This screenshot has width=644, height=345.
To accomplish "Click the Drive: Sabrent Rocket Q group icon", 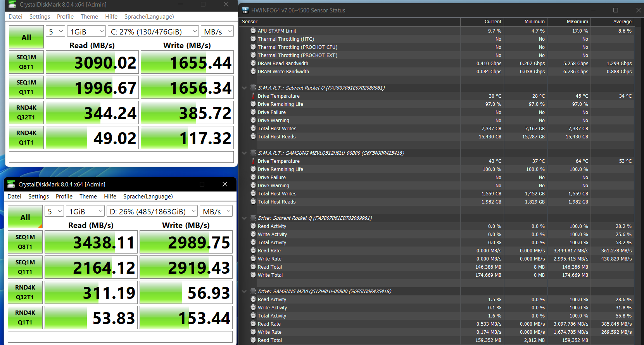I will [253, 218].
